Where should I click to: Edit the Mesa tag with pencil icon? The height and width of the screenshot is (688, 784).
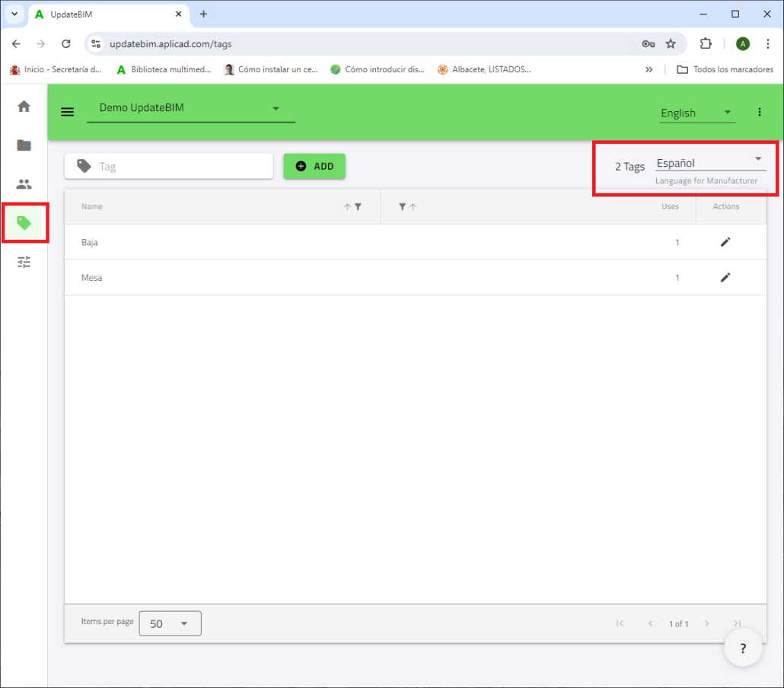tap(725, 278)
